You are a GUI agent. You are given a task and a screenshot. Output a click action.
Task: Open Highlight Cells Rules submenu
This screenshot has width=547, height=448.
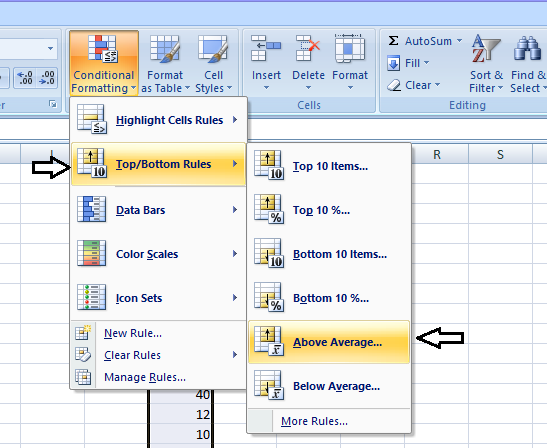click(158, 120)
